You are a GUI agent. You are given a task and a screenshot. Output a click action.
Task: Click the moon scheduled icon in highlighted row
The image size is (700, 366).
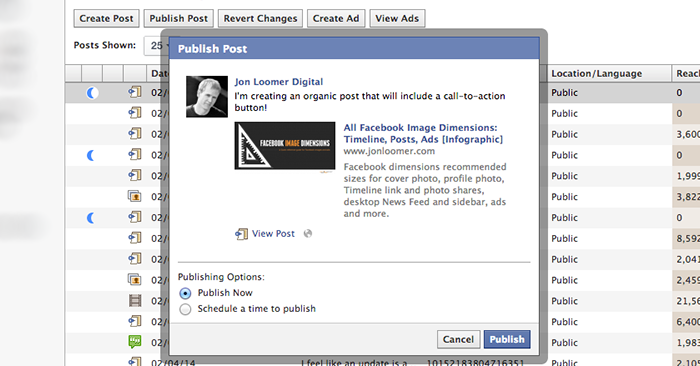pos(92,93)
